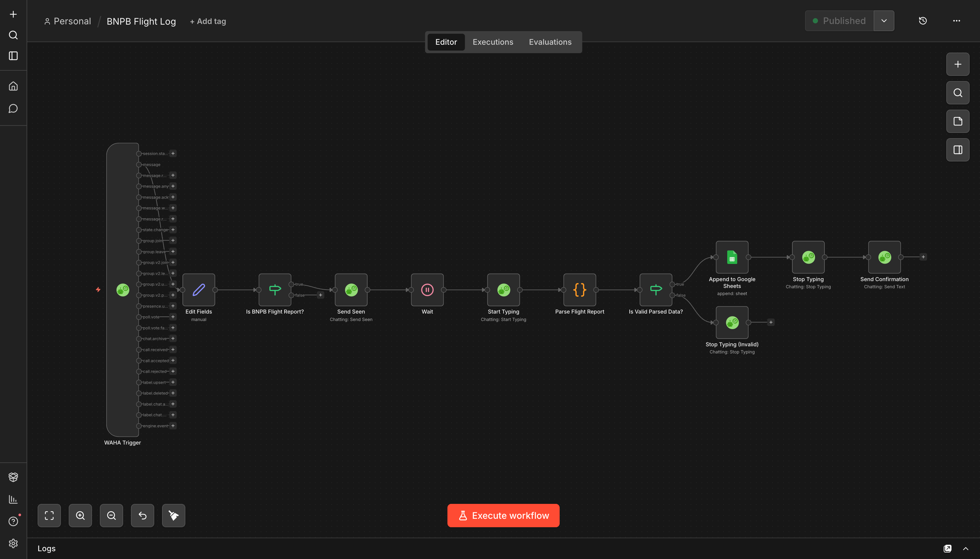Image resolution: width=980 pixels, height=559 pixels.
Task: Switch to the Executions tab
Action: pos(493,42)
